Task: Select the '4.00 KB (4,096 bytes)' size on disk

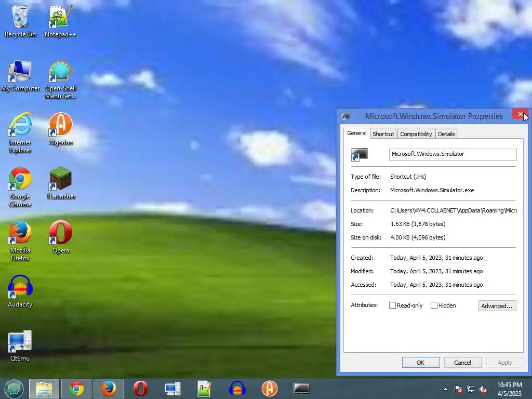Action: tap(418, 237)
